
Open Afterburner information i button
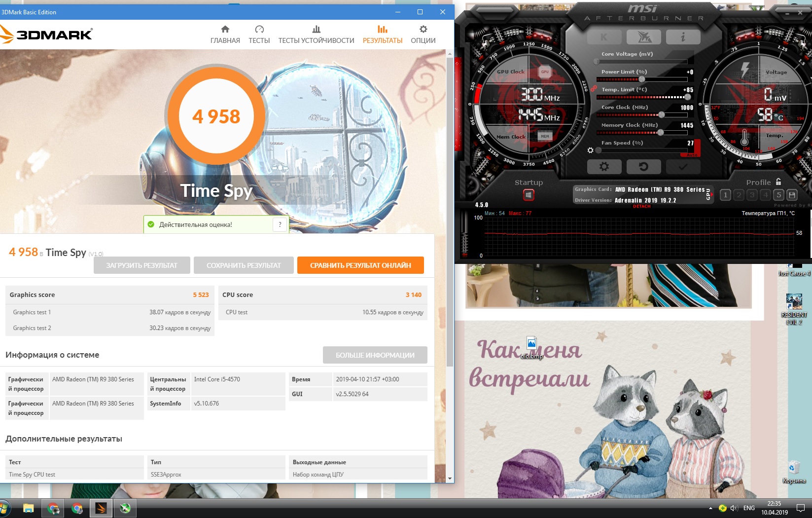point(683,37)
